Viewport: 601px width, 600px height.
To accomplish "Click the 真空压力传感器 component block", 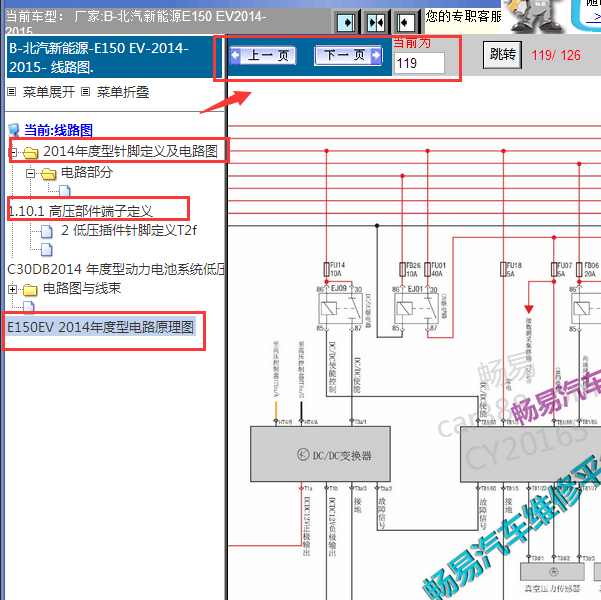I will tap(552, 572).
